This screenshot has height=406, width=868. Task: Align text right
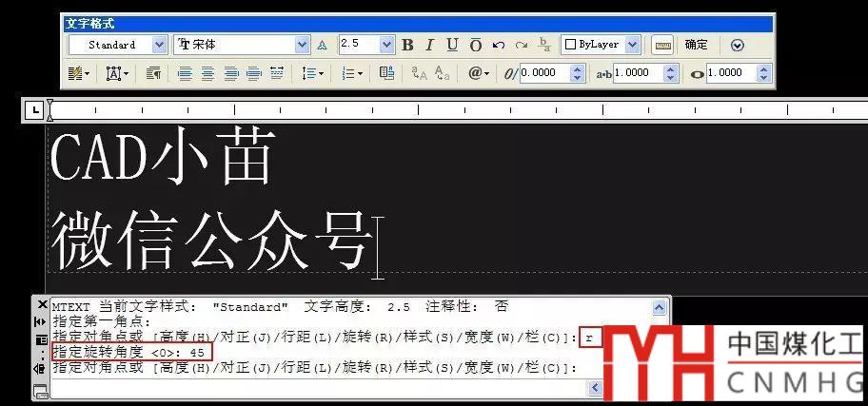pos(231,73)
